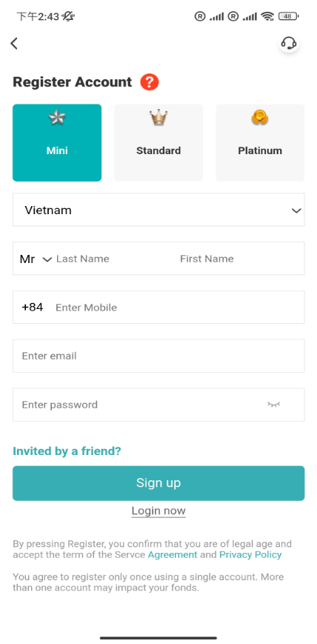The image size is (317, 644).
Task: Tap the back arrow icon
Action: tap(14, 44)
